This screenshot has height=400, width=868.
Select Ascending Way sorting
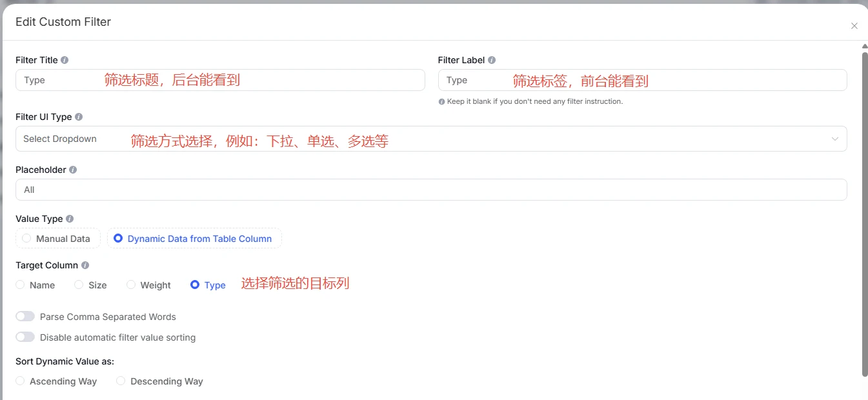(20, 381)
